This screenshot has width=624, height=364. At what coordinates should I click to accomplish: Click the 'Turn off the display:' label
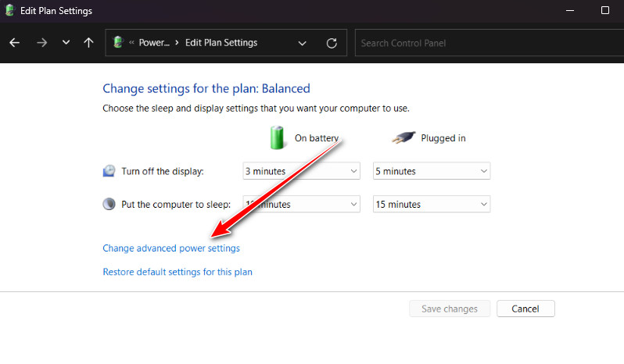coord(163,171)
